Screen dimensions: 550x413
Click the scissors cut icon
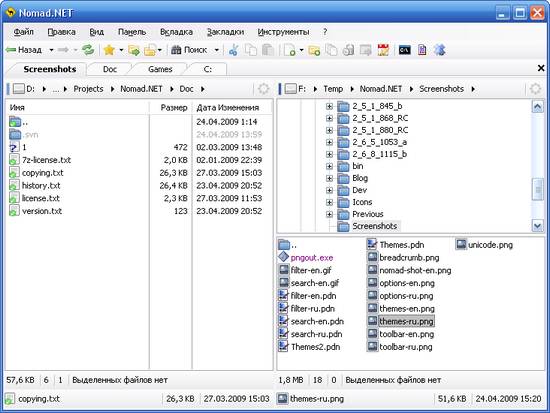tap(233, 50)
